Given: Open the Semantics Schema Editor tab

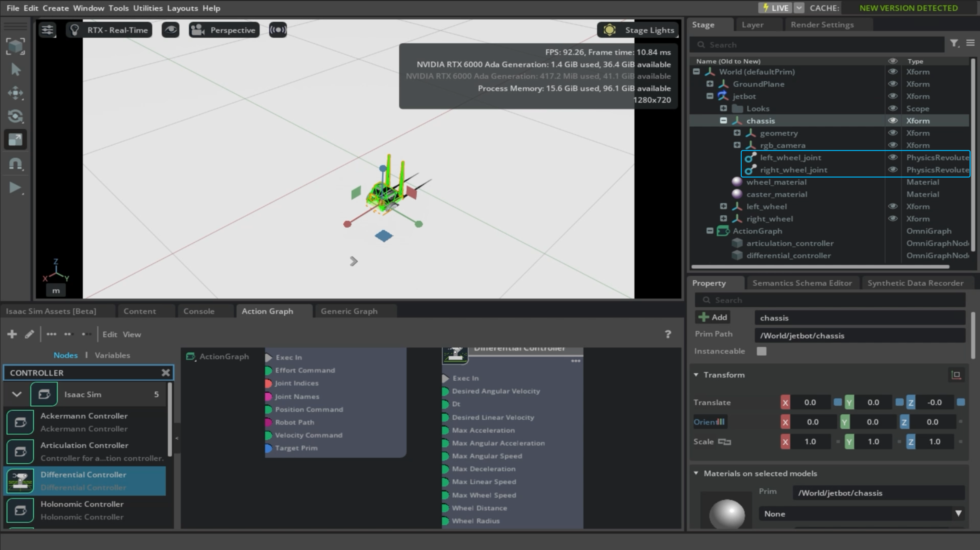Looking at the screenshot, I should click(802, 283).
